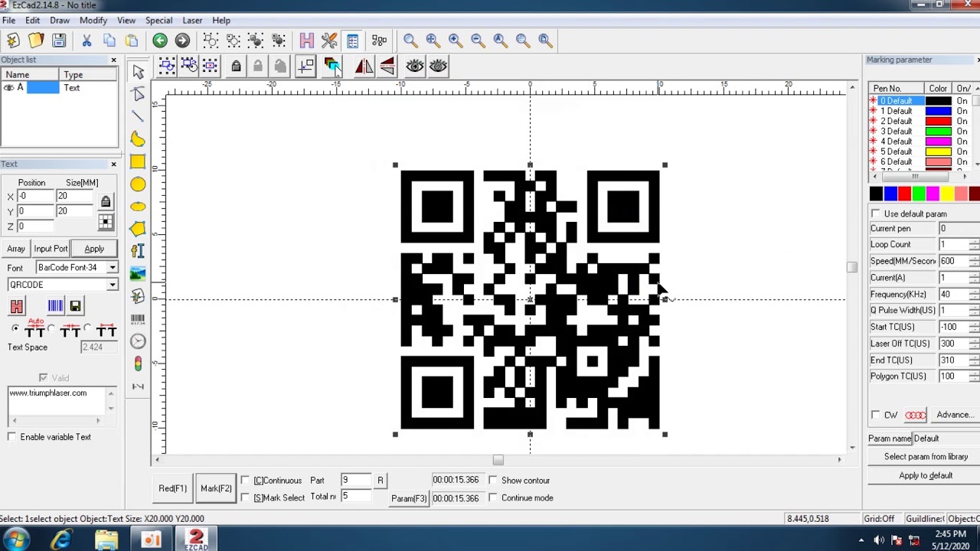Viewport: 980px width, 551px height.
Task: Enable the Use default param checkbox
Action: (x=876, y=214)
